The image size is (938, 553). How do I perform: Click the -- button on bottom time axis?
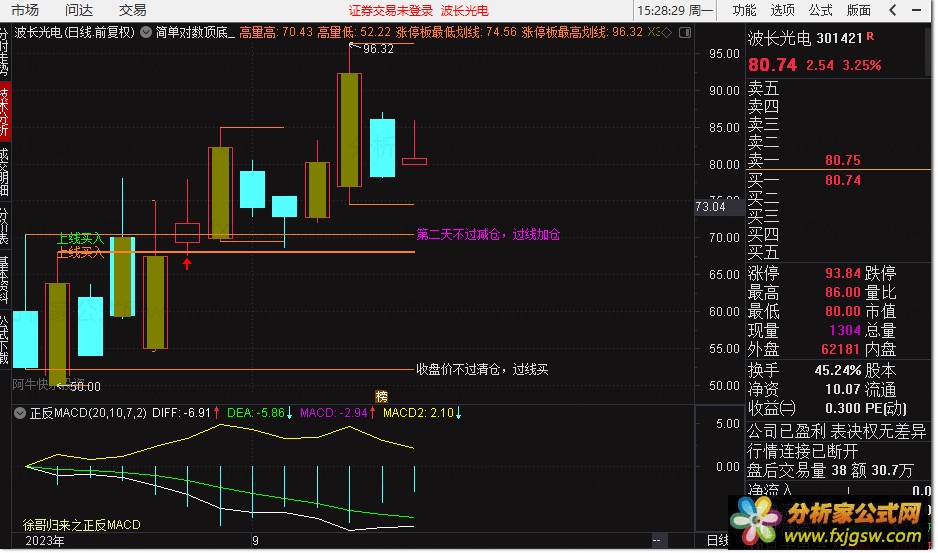656,540
